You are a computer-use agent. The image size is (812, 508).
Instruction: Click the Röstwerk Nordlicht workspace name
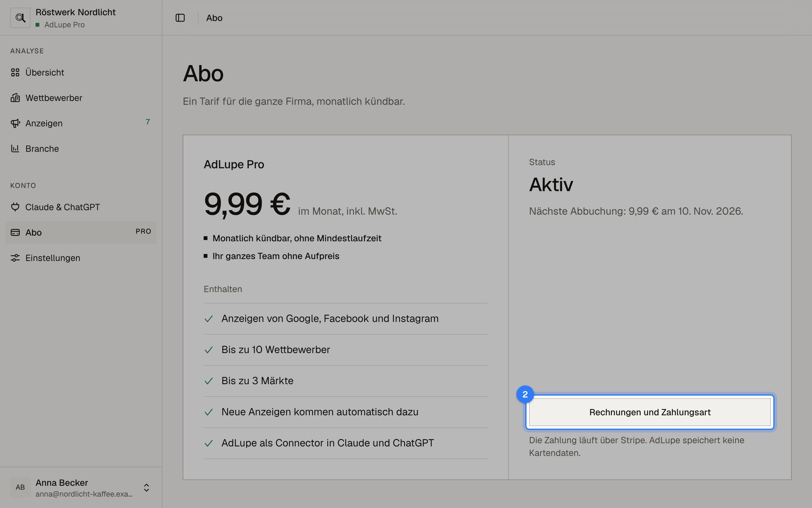click(x=75, y=12)
